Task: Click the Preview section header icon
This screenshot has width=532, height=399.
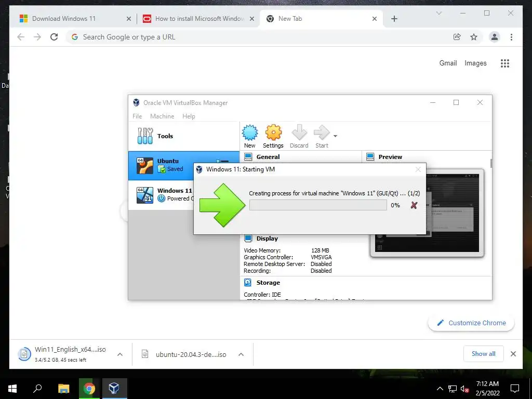Action: (x=370, y=157)
